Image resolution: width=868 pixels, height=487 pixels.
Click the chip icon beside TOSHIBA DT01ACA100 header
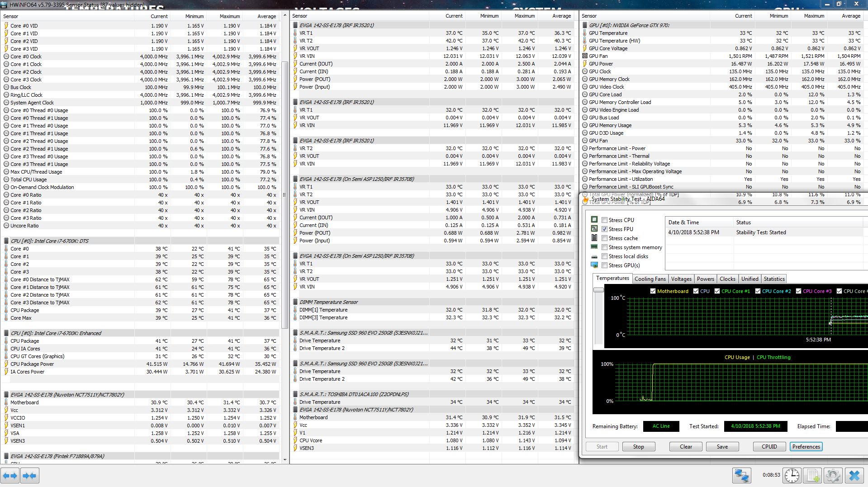[x=295, y=394]
